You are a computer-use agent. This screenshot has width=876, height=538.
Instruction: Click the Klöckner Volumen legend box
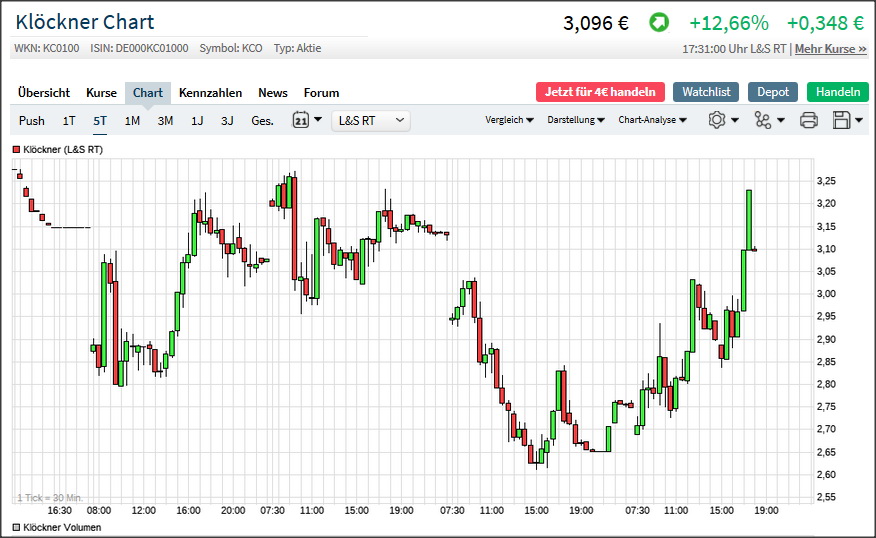(x=16, y=527)
